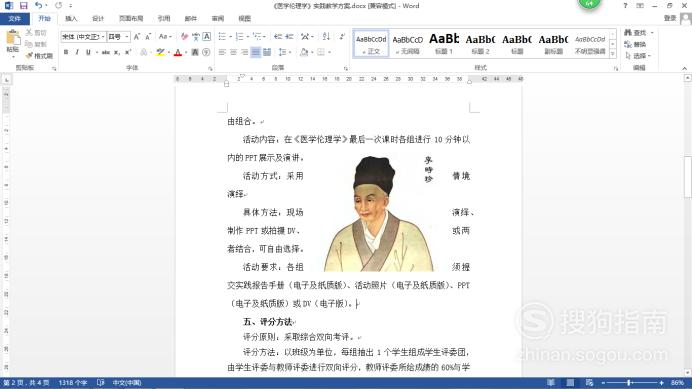Switch to the 插入 Insert tab
The width and height of the screenshot is (692, 389).
pos(71,19)
